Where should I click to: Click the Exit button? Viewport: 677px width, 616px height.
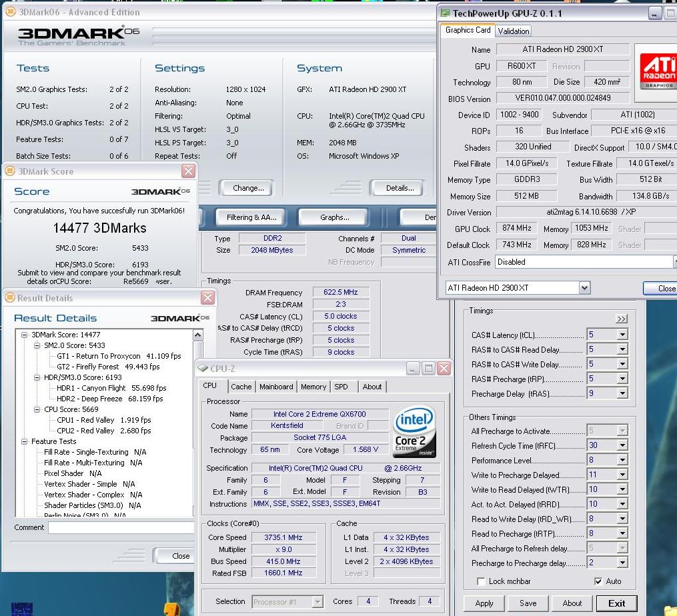[616, 603]
